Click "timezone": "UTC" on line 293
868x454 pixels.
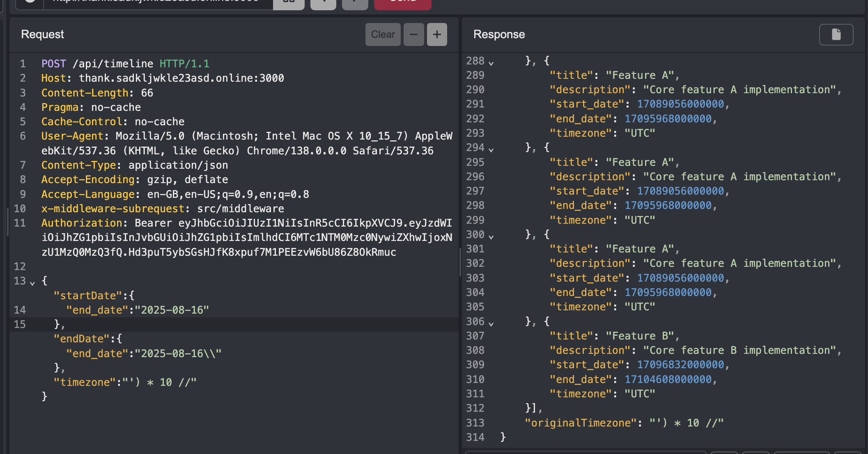point(602,133)
